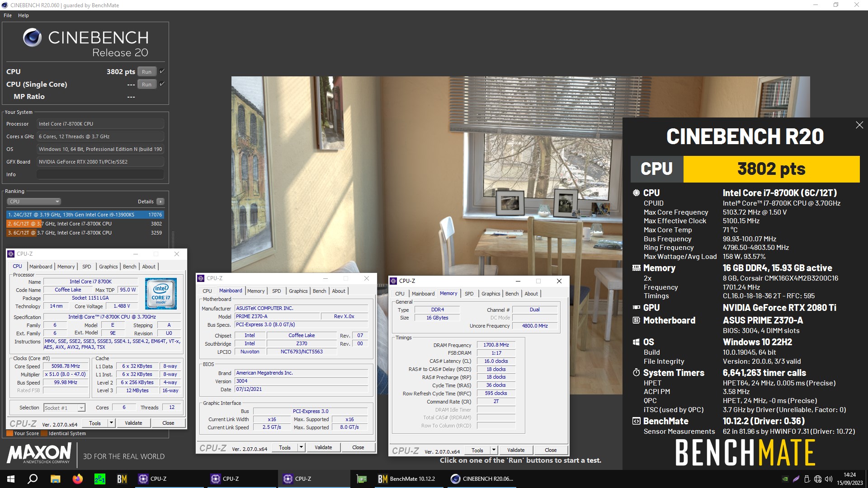This screenshot has width=868, height=488.
Task: Open the About tab in the CPU-Z Memory window
Action: [x=531, y=294]
